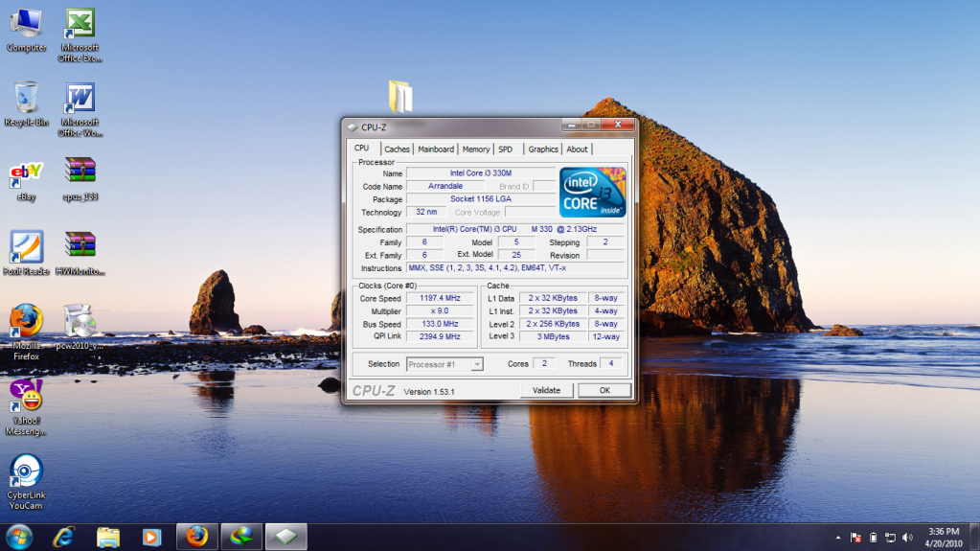Screen dimensions: 980x551
Task: Open the Computer desktop icon
Action: [x=26, y=30]
